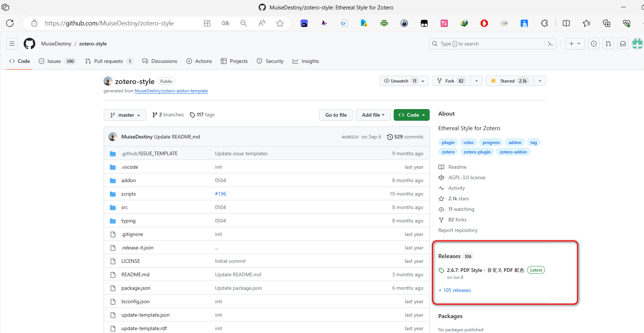Open your issues icon in header
The height and width of the screenshot is (333, 644).
[594, 44]
